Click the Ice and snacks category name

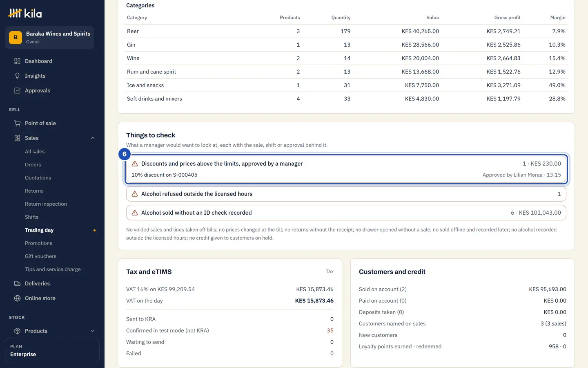pos(145,85)
